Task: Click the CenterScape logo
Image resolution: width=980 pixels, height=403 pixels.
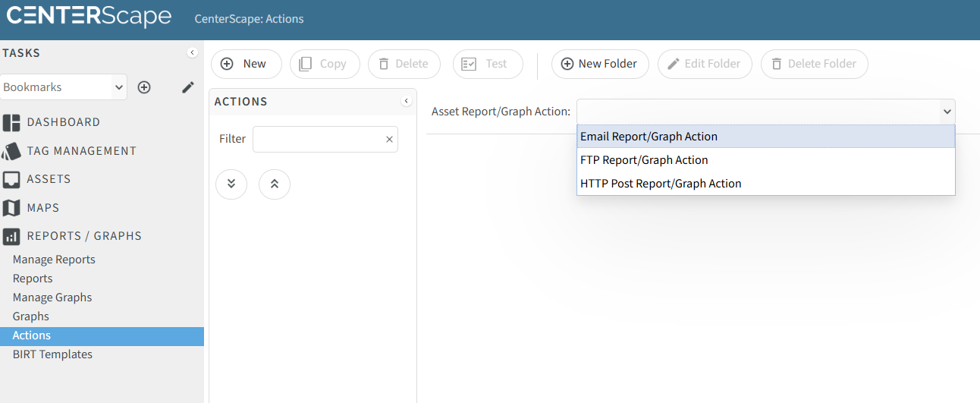Action: pos(89,16)
